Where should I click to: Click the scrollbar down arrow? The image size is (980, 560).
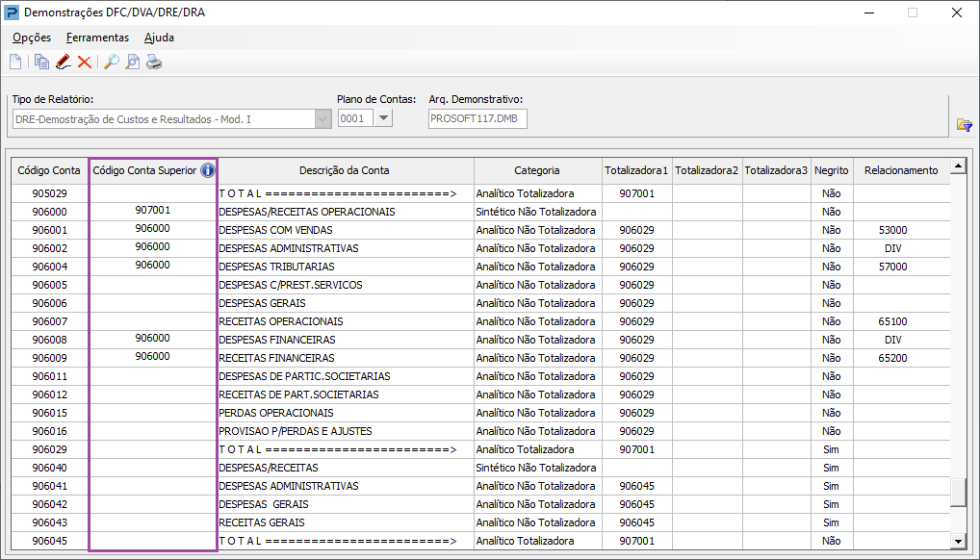[x=958, y=542]
